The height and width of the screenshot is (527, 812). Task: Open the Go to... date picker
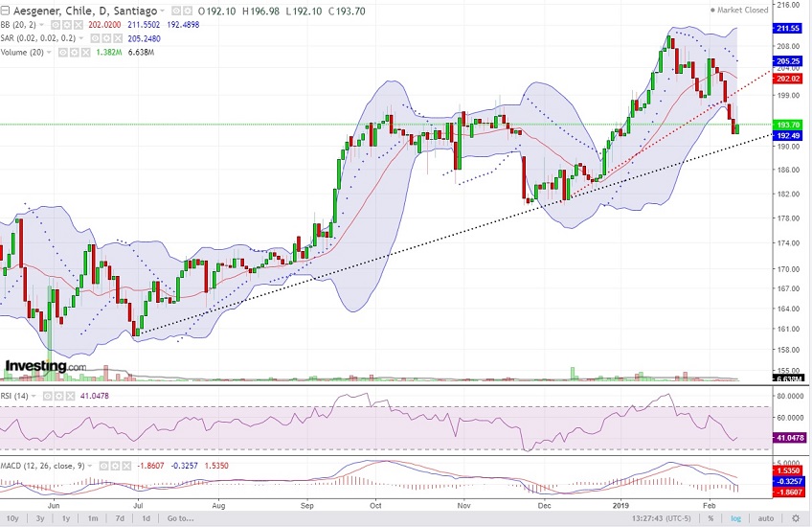[x=180, y=518]
